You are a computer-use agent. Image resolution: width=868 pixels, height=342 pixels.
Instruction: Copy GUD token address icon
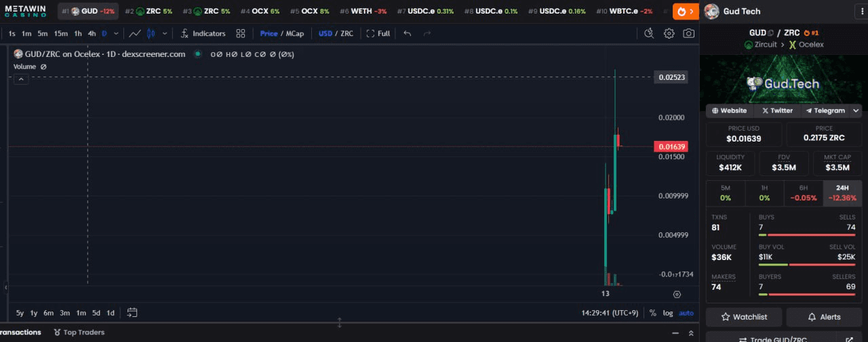click(x=771, y=33)
